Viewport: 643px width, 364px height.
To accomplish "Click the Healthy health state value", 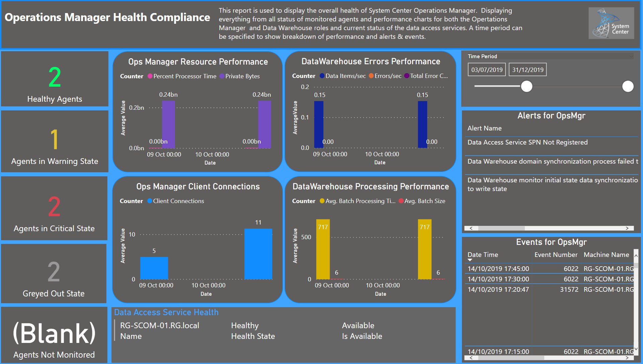I will [x=245, y=326].
